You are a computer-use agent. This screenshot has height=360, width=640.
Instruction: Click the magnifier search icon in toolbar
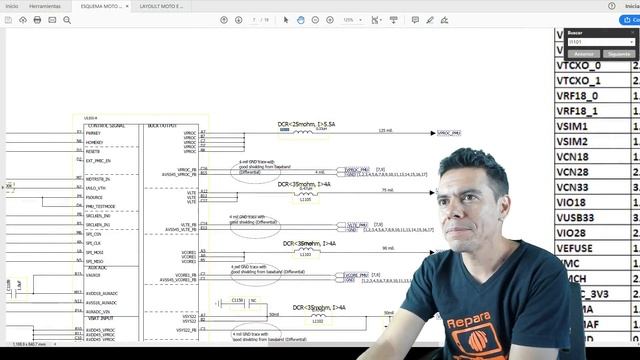pyautogui.click(x=67, y=20)
